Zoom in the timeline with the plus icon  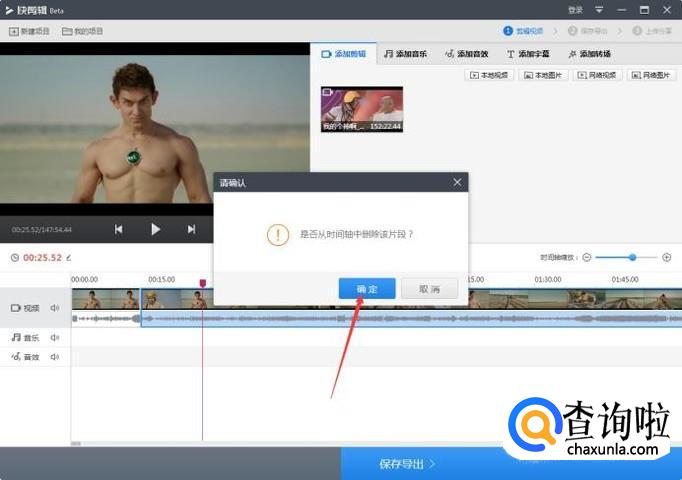(x=667, y=257)
